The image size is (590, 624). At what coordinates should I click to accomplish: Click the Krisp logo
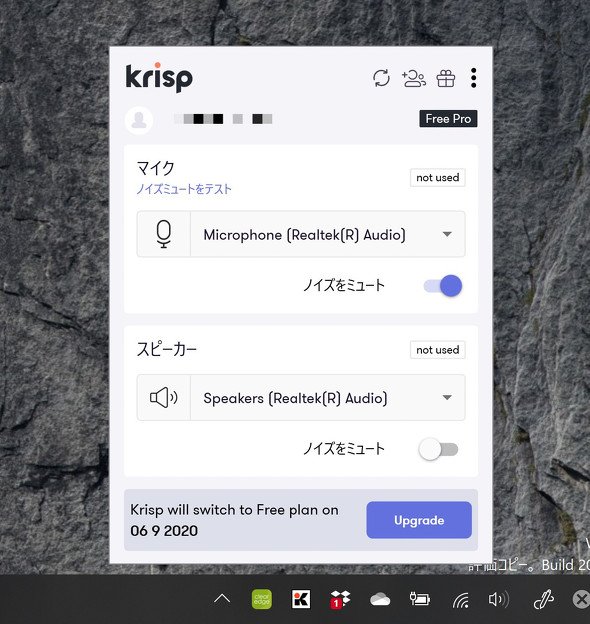159,77
